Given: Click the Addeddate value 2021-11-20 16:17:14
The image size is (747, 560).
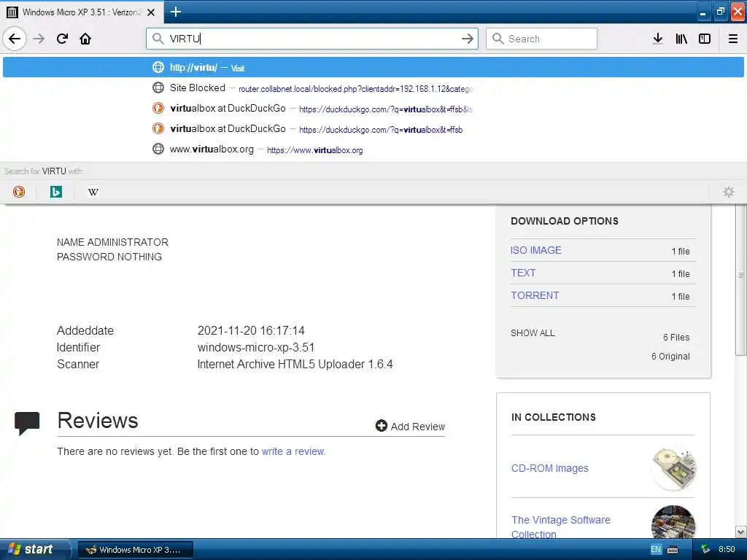Looking at the screenshot, I should click(251, 330).
